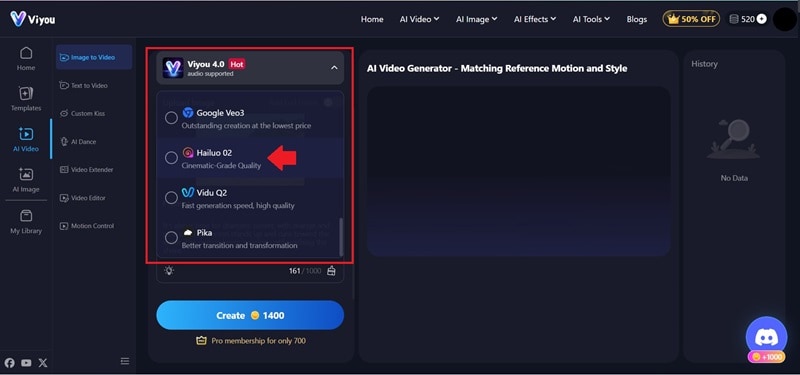Expand the AI Video header menu
Screen dimensions: 800x375
tap(419, 19)
